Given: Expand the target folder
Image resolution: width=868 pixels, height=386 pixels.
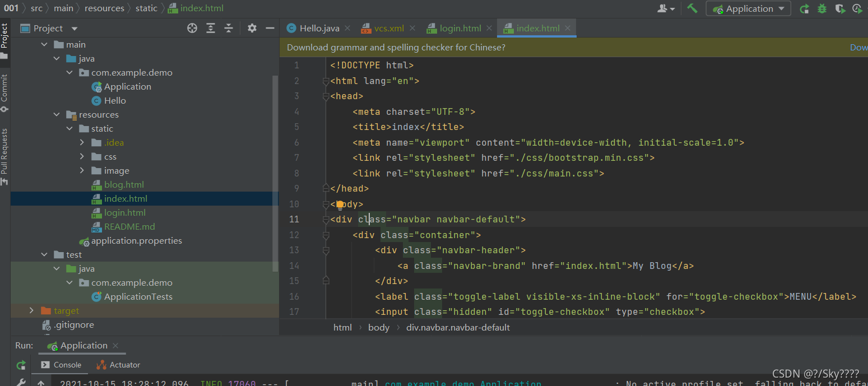Looking at the screenshot, I should point(32,311).
